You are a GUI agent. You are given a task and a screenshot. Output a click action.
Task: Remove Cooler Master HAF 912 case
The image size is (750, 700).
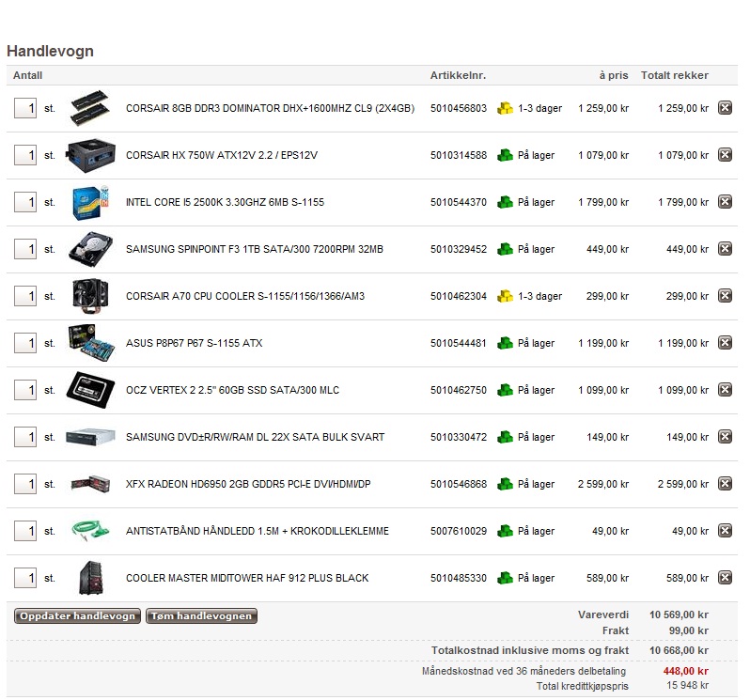point(726,577)
